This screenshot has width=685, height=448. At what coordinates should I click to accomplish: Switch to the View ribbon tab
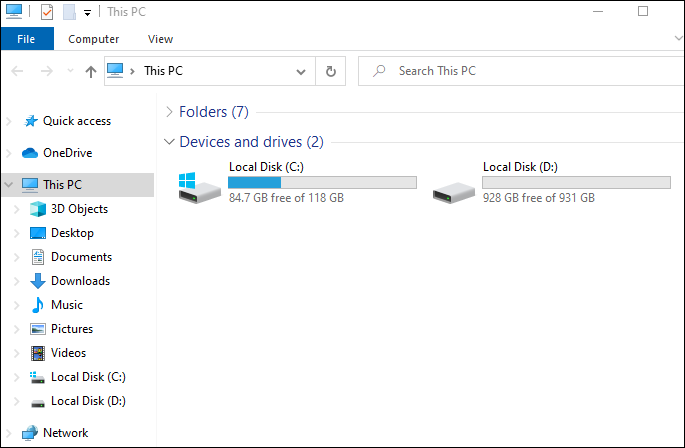click(160, 39)
